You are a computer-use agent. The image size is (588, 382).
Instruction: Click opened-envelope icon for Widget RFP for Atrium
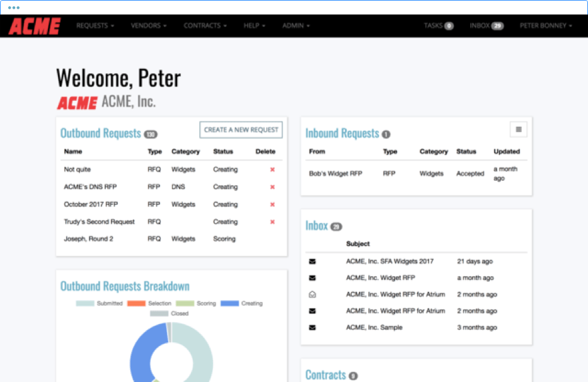pyautogui.click(x=313, y=294)
